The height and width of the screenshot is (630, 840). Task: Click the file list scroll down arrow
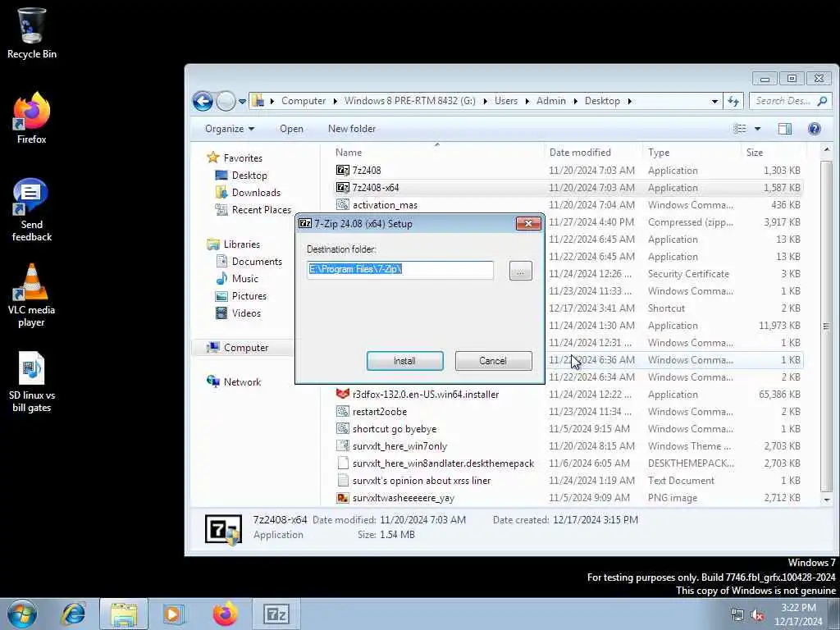tap(826, 500)
